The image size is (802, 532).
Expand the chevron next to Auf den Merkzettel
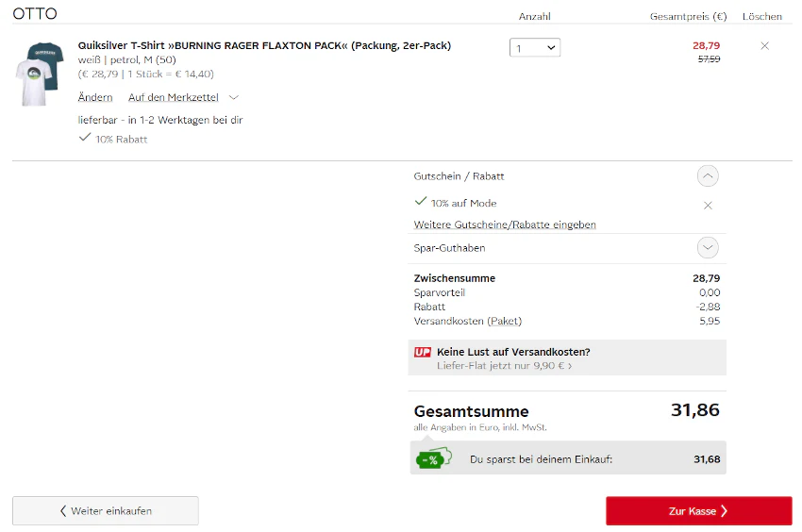tap(234, 97)
